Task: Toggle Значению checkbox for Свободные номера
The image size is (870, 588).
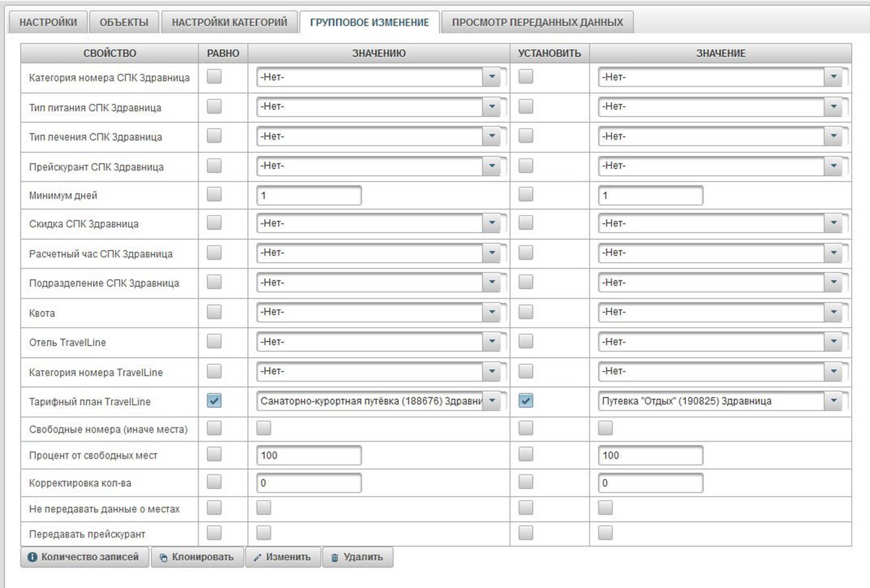Action: (264, 428)
